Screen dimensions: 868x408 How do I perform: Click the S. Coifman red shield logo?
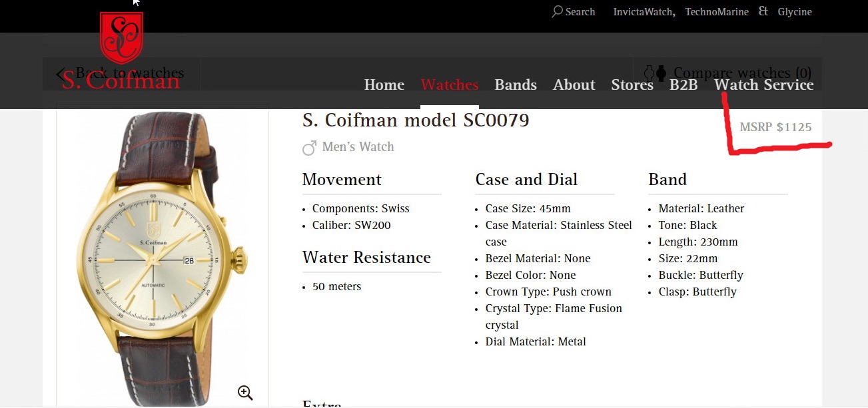(x=121, y=38)
